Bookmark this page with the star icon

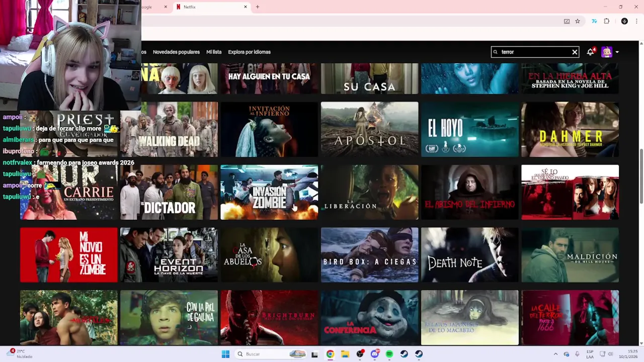click(578, 21)
